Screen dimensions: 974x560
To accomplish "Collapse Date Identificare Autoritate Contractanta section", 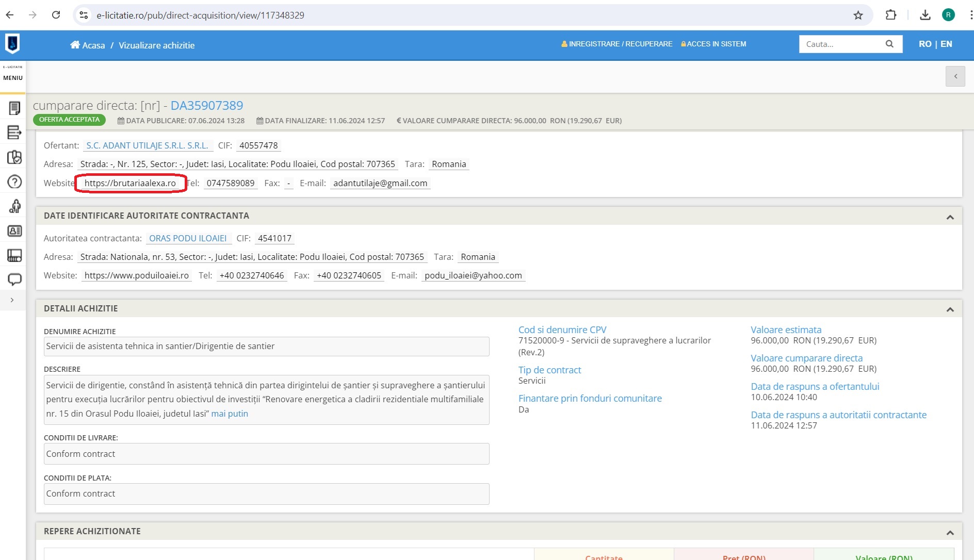I will (x=950, y=217).
